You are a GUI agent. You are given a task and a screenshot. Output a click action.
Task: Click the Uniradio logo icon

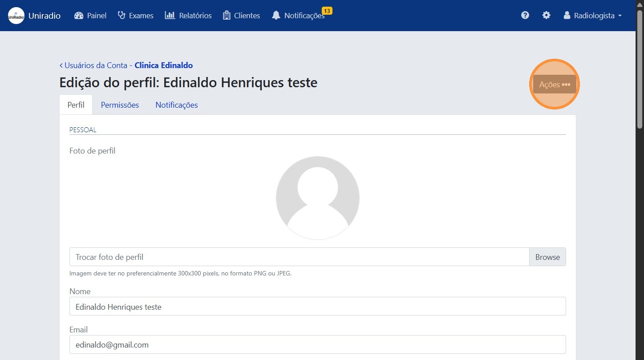(16, 16)
